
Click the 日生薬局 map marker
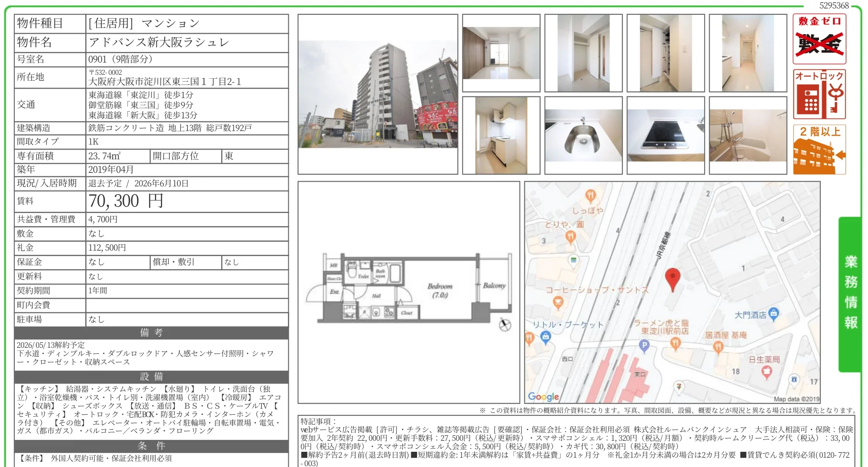pyautogui.click(x=766, y=371)
